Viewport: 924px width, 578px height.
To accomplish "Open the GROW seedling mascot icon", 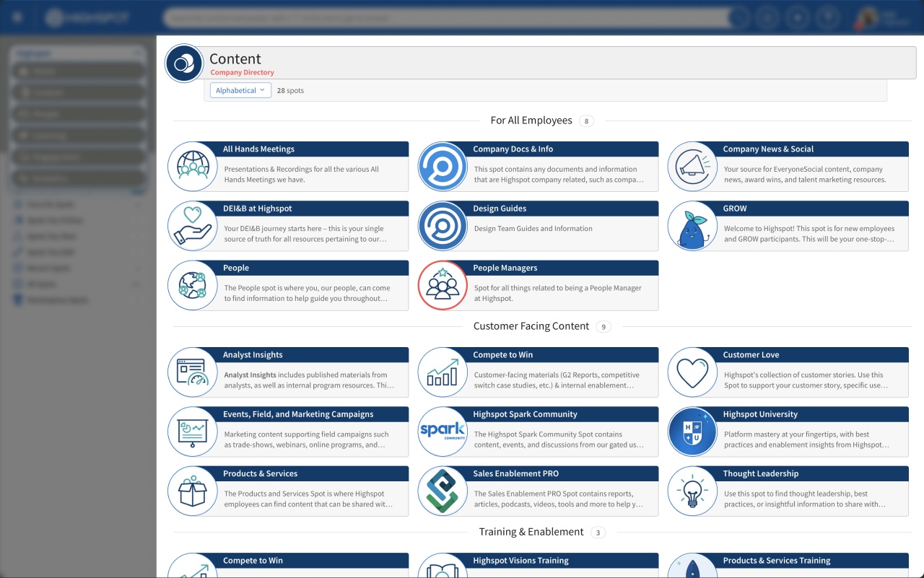I will tap(692, 226).
